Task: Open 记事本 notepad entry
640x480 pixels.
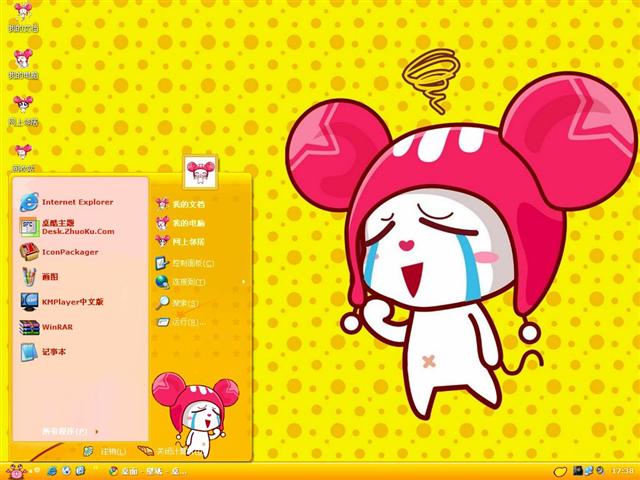Action: pyautogui.click(x=43, y=352)
